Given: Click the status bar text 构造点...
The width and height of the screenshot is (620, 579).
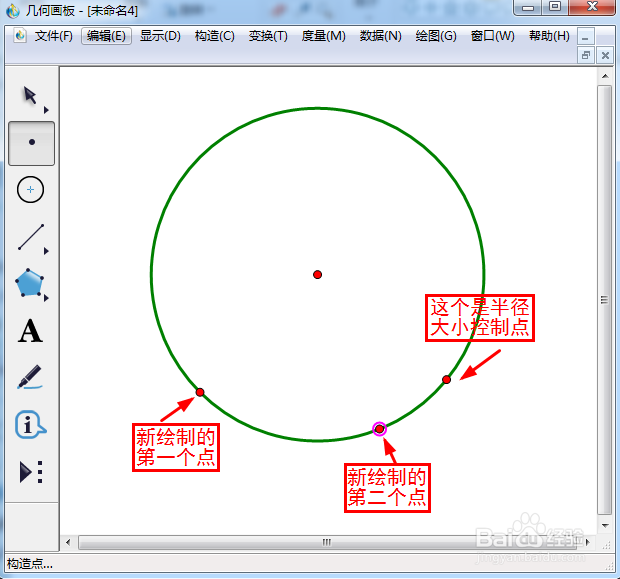Looking at the screenshot, I should point(30,564).
